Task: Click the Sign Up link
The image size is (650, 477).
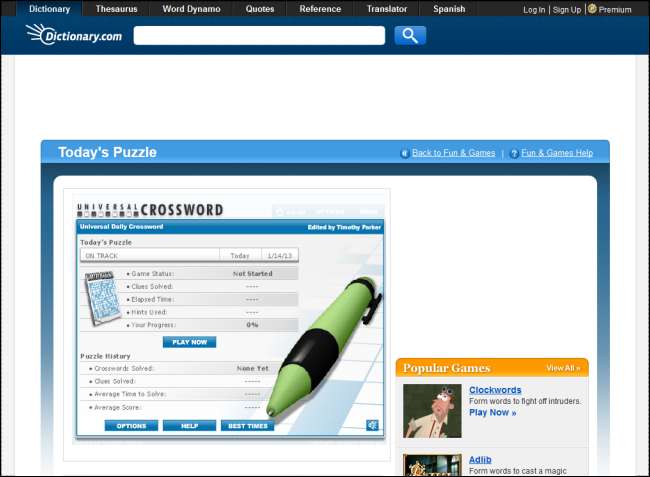Action: [x=567, y=10]
